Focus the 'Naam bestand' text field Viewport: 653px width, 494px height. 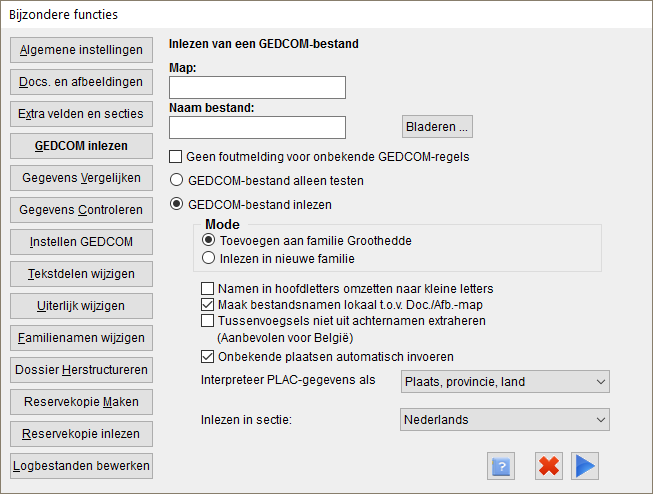coord(257,127)
